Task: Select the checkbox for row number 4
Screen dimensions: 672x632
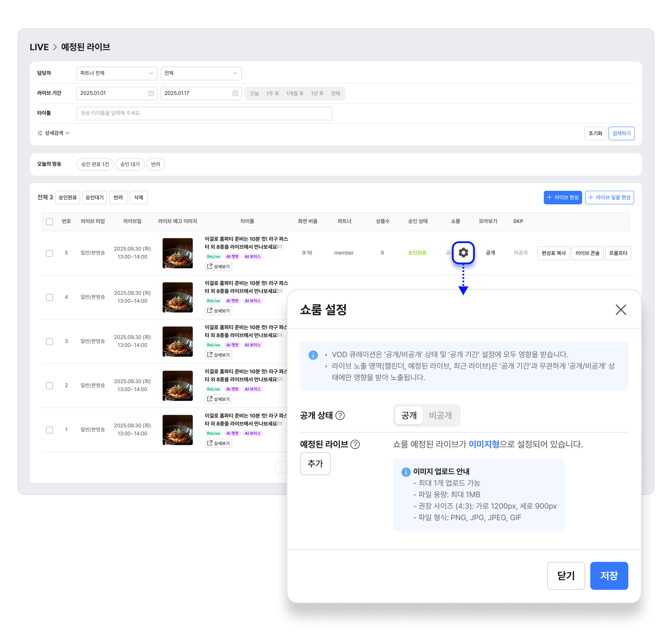Action: (x=49, y=297)
